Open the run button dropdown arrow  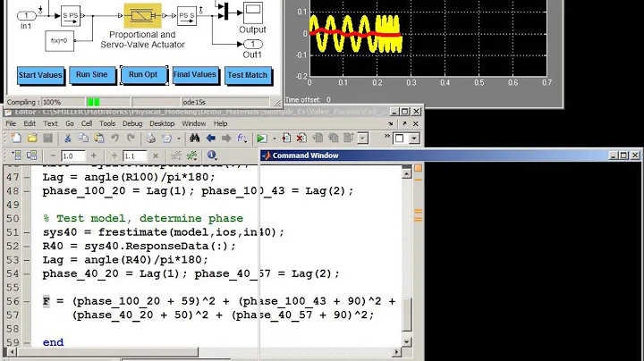274,139
